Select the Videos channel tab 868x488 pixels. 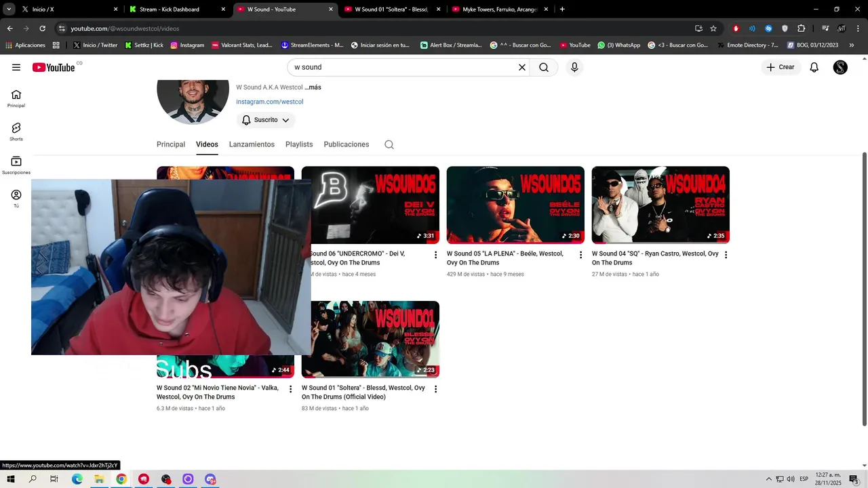pos(207,144)
